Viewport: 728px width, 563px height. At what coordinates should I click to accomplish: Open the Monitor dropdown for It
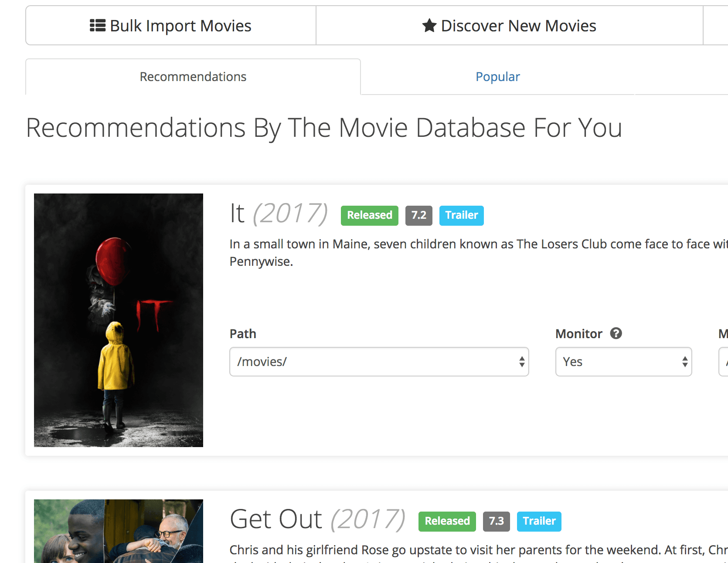coord(623,362)
